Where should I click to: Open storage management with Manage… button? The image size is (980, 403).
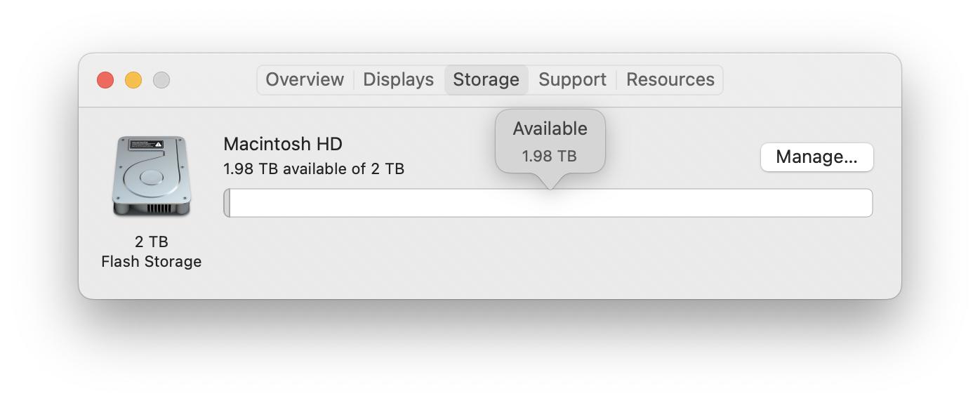[x=816, y=157]
